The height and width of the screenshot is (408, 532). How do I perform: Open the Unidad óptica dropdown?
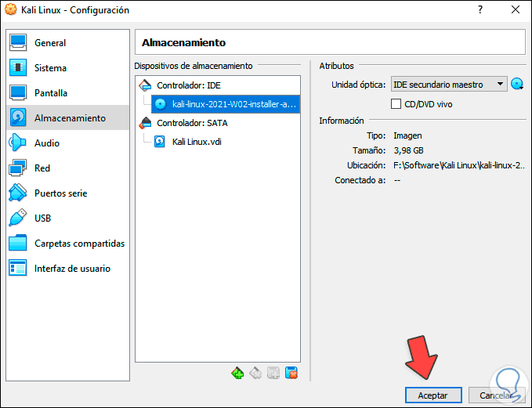pos(449,84)
